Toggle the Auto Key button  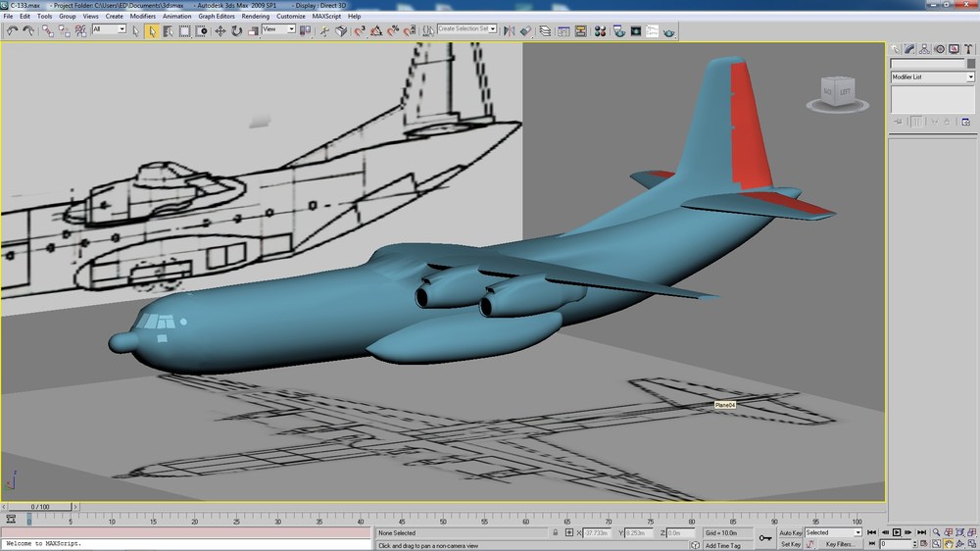tap(790, 533)
